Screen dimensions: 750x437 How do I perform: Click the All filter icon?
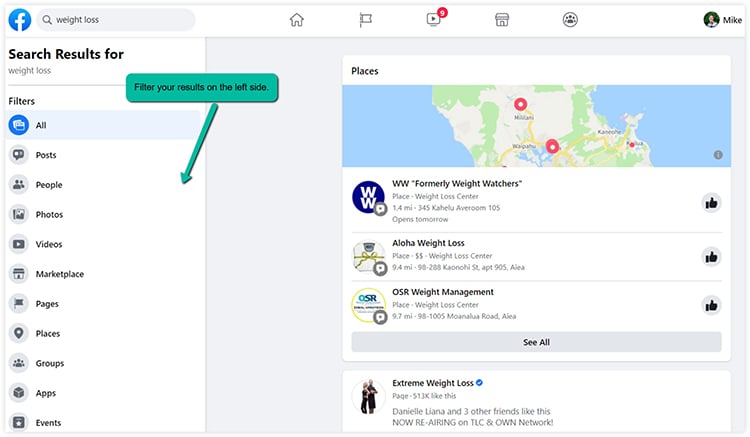point(19,125)
